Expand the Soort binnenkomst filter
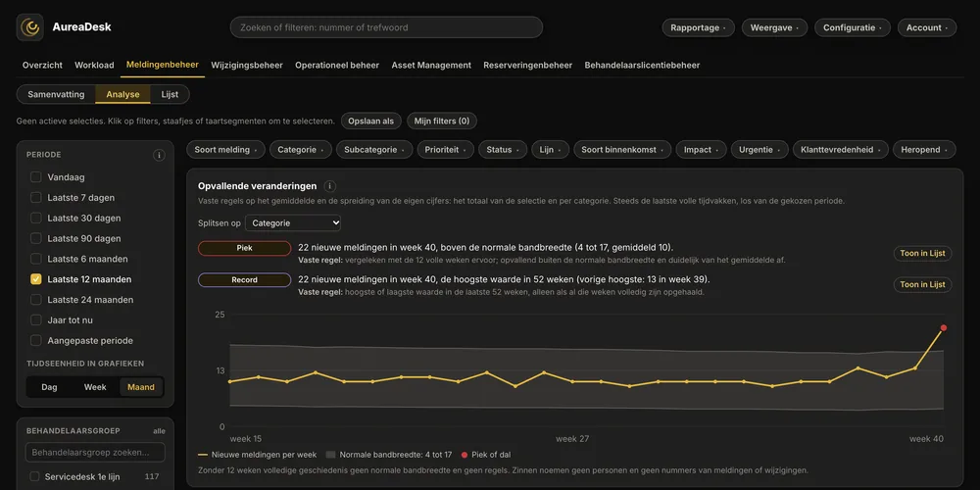980x490 pixels. click(x=622, y=150)
